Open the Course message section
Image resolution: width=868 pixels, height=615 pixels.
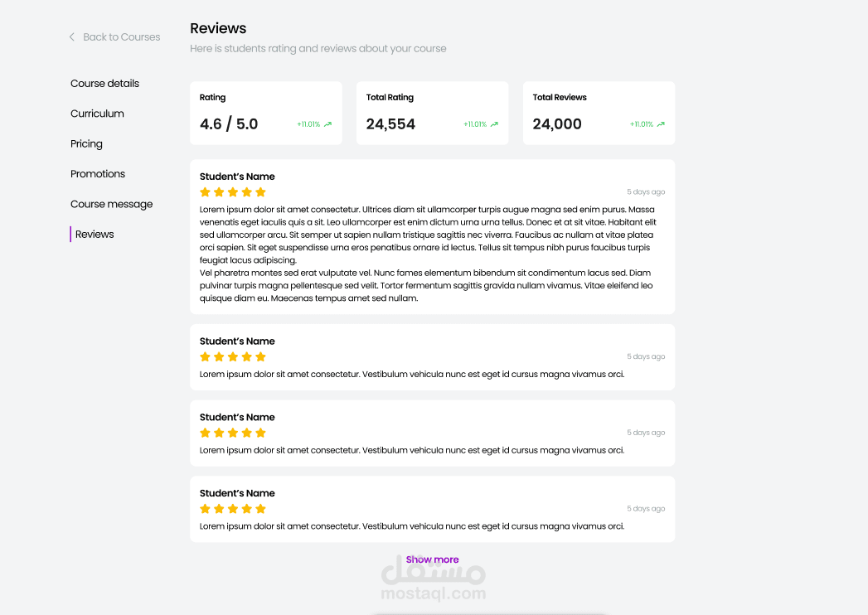point(111,205)
